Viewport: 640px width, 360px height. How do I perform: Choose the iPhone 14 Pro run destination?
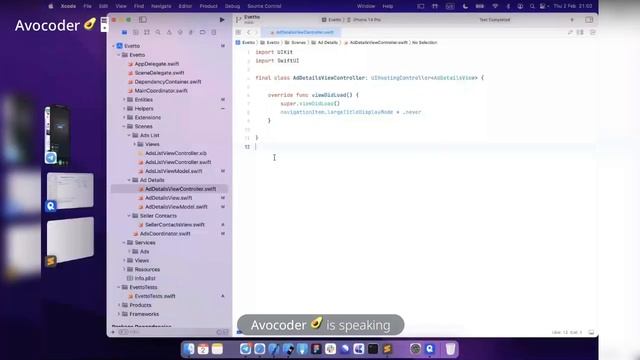pos(367,20)
